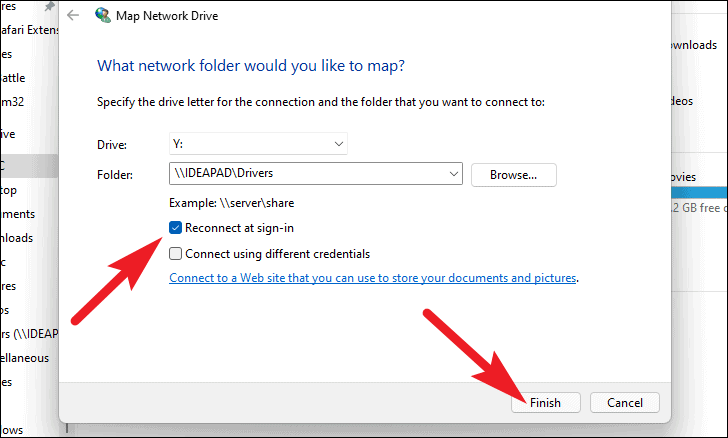Screen dimensions: 728x438
Task: Open the Downloads folder in background window
Action: coord(693,45)
